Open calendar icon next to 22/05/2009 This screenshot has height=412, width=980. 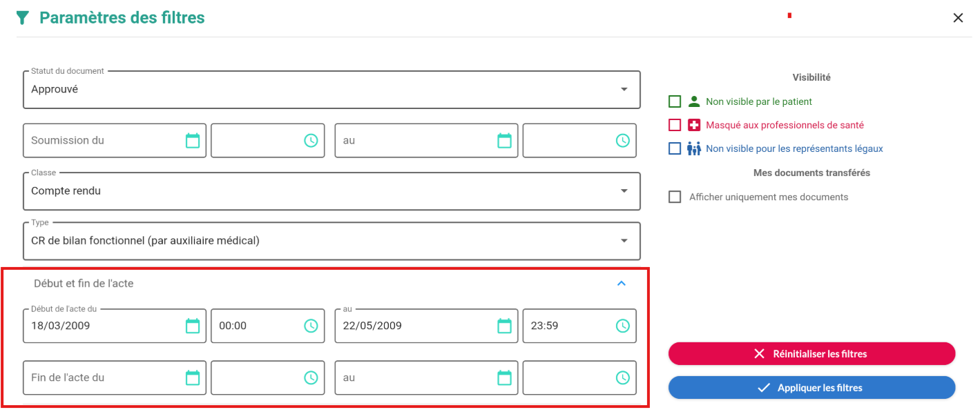(x=505, y=326)
